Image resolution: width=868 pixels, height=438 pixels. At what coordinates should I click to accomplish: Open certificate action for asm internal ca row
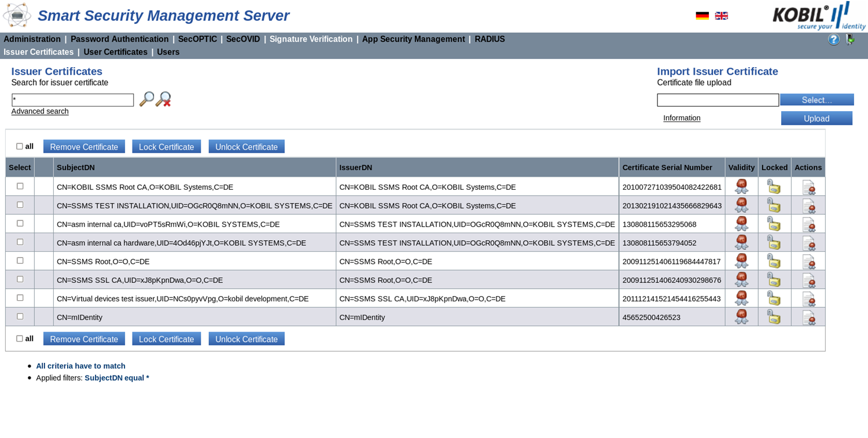[x=808, y=224]
